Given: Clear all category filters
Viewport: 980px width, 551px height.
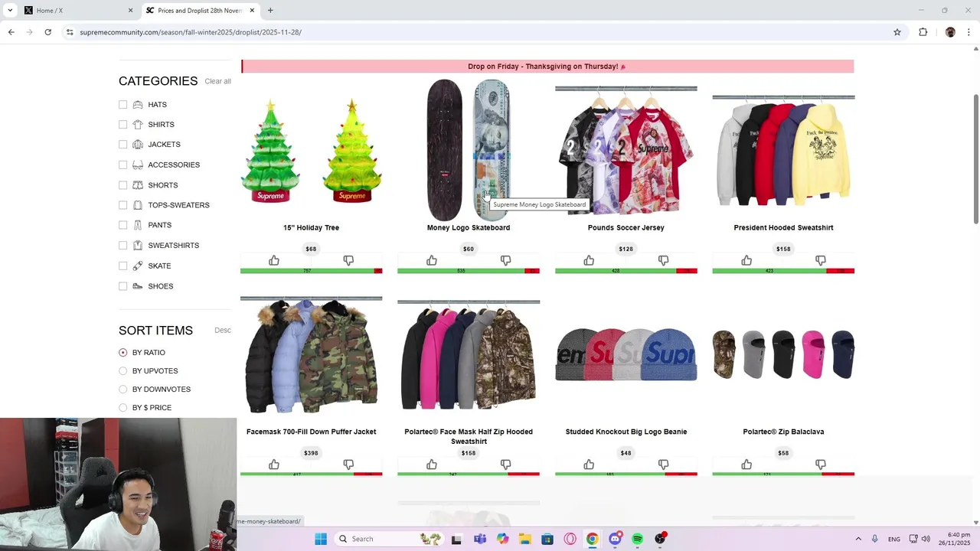Looking at the screenshot, I should point(217,81).
